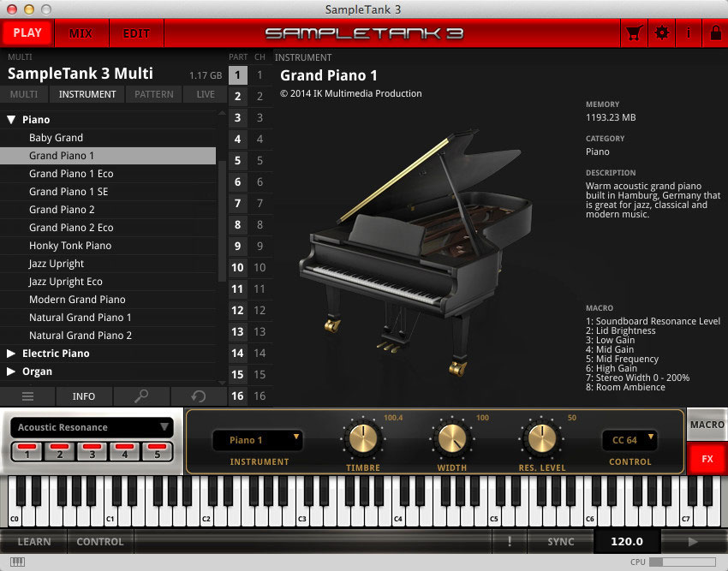This screenshot has width=728, height=571.
Task: Click the padlock authorization icon
Action: pos(715,33)
